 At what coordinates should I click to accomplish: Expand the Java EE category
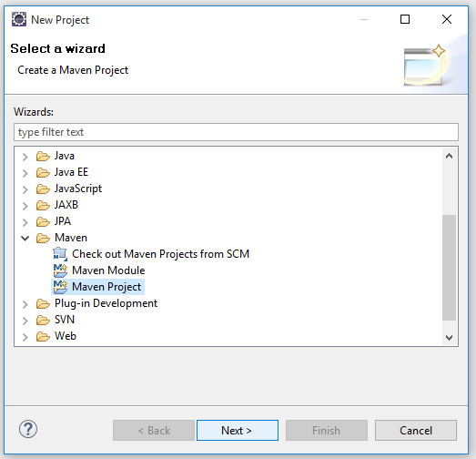tap(25, 173)
